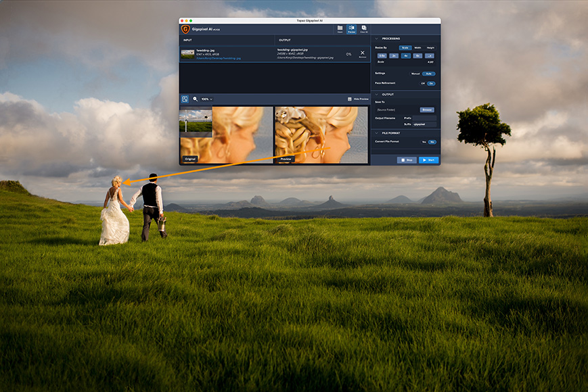Image resolution: width=588 pixels, height=392 pixels.
Task: Click the Browse button for Save To
Action: coord(427,109)
